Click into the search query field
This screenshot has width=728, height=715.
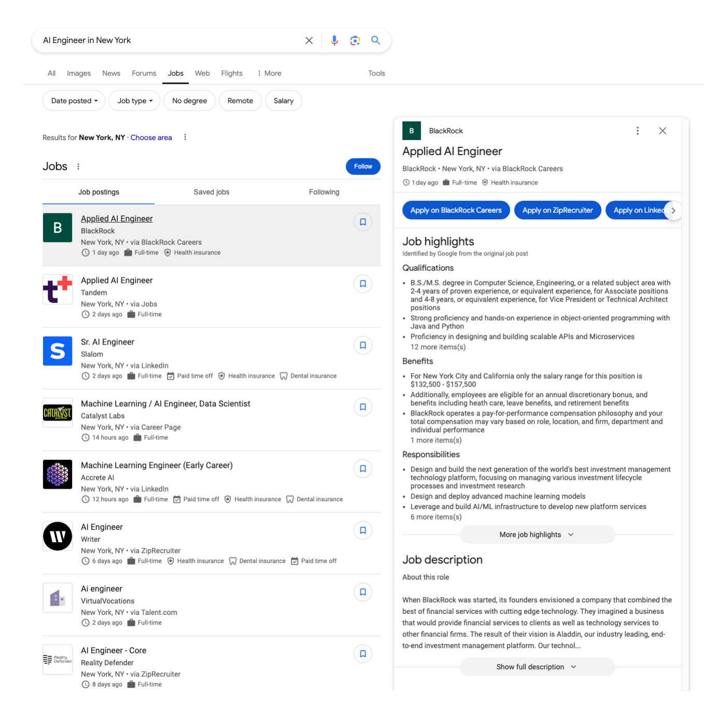click(x=171, y=40)
